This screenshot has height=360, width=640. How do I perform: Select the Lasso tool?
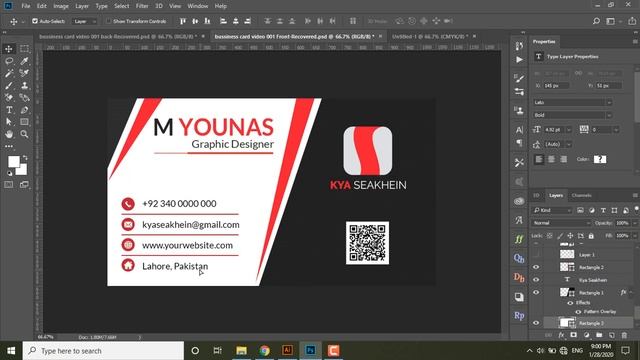click(9, 61)
